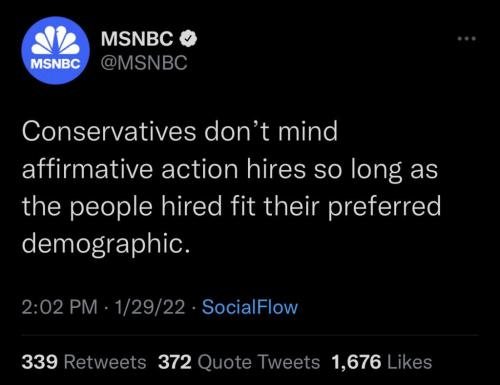Click the words so long as
This screenshot has height=385, width=500.
pyautogui.click(x=375, y=170)
